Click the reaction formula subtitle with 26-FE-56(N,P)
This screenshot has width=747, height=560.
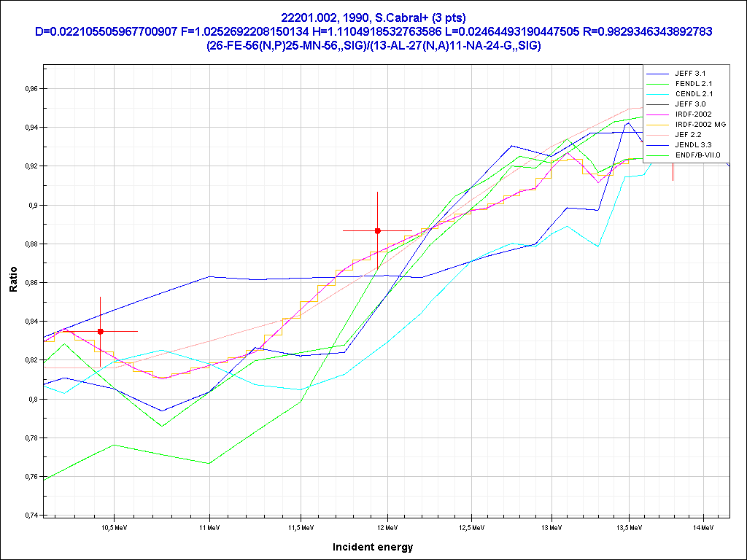coord(373,45)
